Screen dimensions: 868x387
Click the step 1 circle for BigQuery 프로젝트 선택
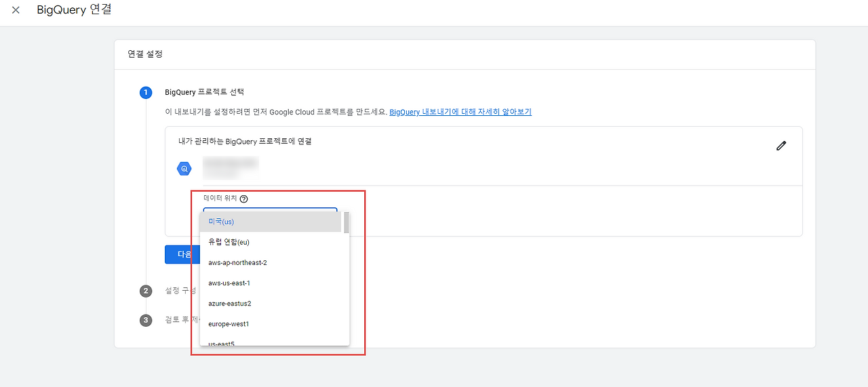tap(146, 93)
